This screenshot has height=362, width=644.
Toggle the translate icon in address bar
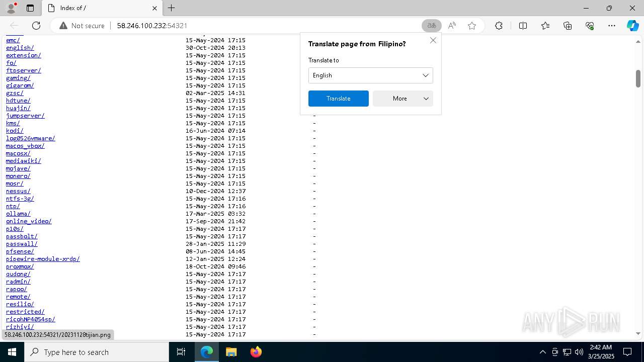pos(431,26)
